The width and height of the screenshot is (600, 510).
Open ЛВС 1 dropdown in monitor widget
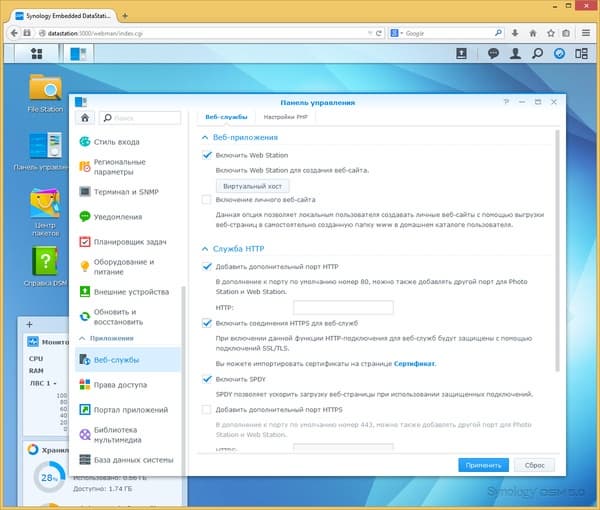pos(43,383)
